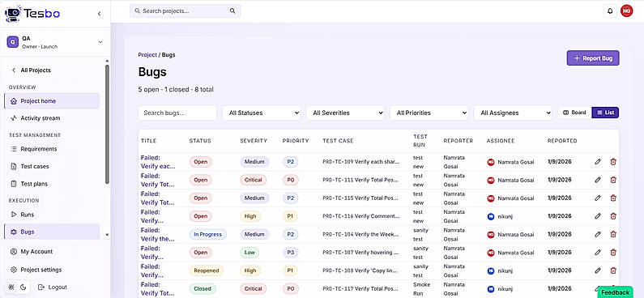Click the search magnifier button in search bar
The height and width of the screenshot is (298, 644).
(x=232, y=11)
